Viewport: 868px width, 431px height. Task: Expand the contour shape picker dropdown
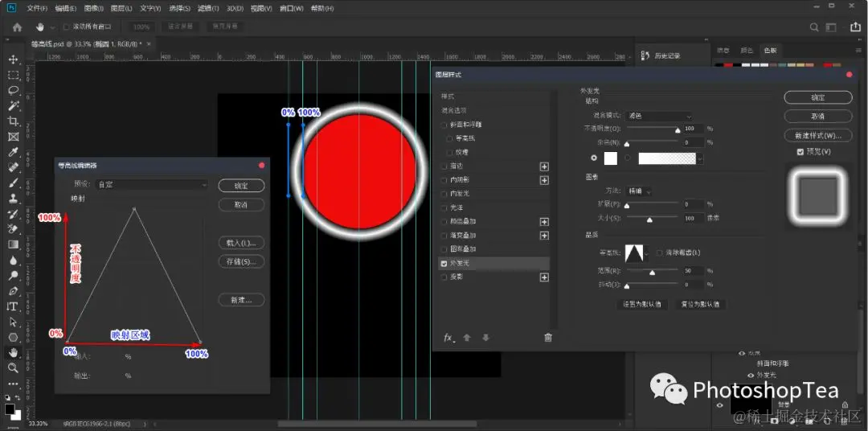[651, 254]
